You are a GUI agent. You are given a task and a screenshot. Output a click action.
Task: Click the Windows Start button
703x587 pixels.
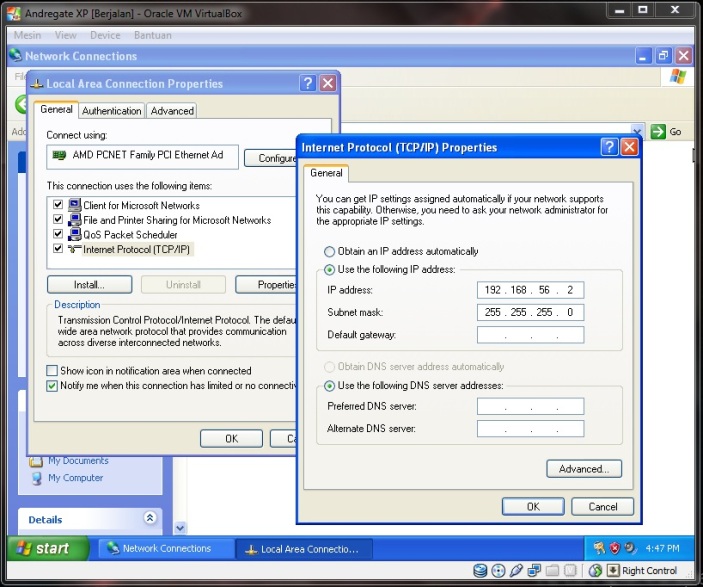48,548
